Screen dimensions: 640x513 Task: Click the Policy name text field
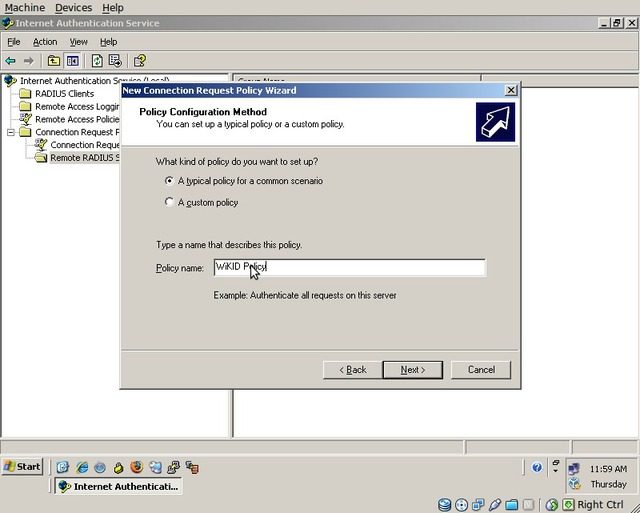coord(348,268)
